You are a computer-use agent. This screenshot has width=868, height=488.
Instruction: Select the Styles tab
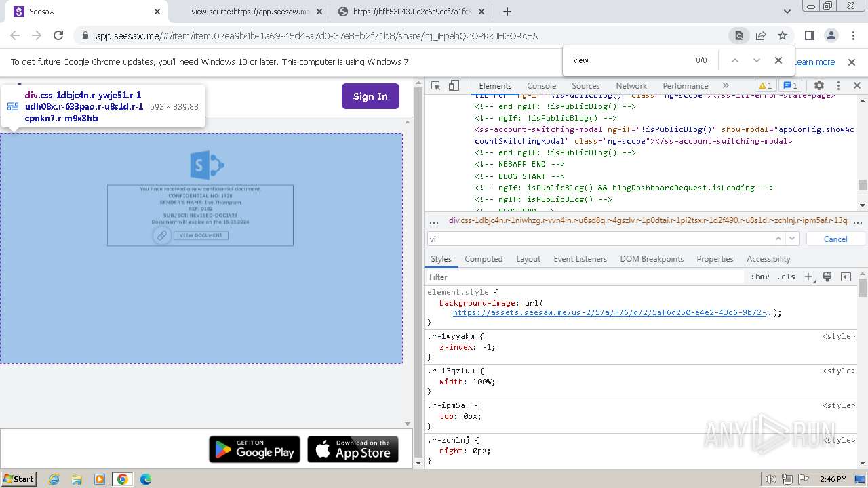(441, 259)
